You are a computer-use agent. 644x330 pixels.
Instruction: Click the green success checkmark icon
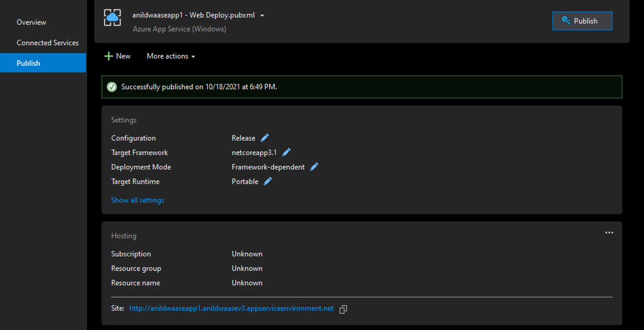(111, 87)
